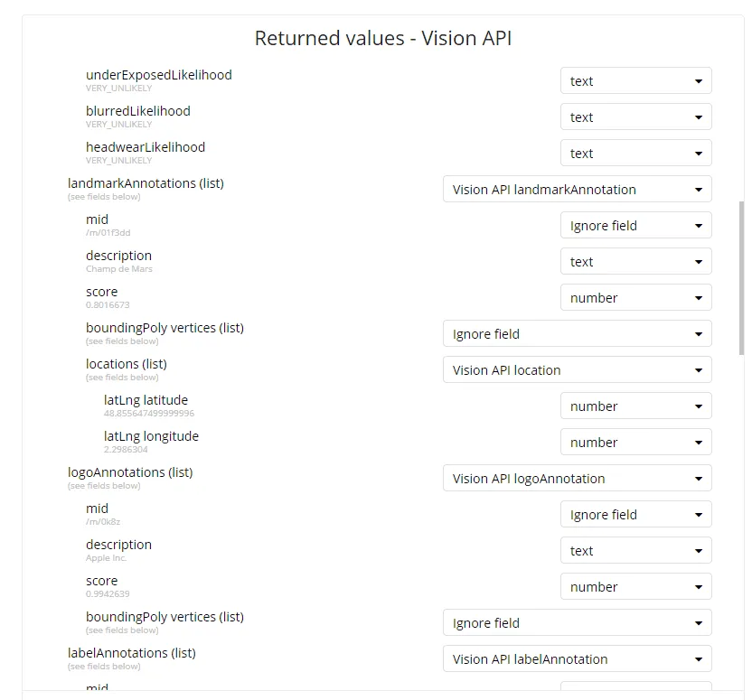Open the blurredLikelihood type dropdown
Viewport: 752px width, 700px height.
click(x=635, y=117)
